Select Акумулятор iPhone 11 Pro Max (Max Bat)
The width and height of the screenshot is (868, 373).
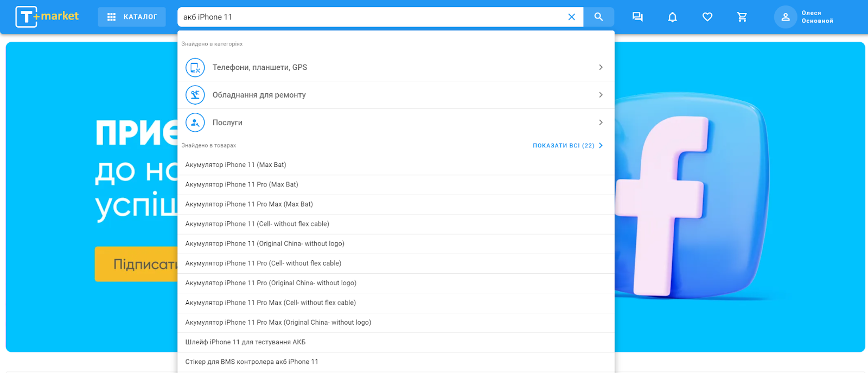[x=396, y=204]
